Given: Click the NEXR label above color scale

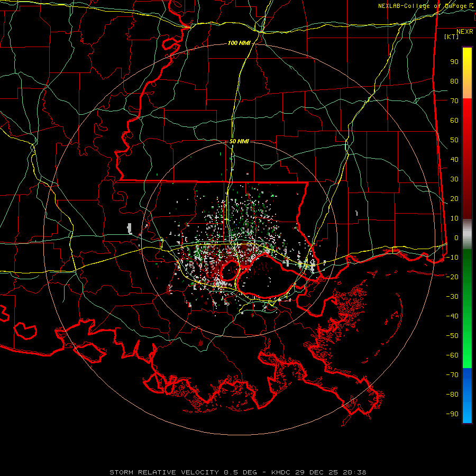Looking at the screenshot, I should [x=465, y=32].
